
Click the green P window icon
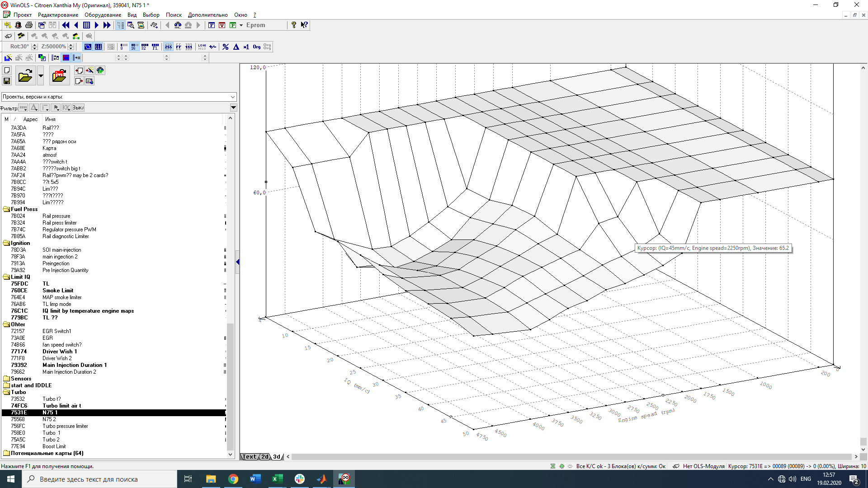pyautogui.click(x=233, y=25)
